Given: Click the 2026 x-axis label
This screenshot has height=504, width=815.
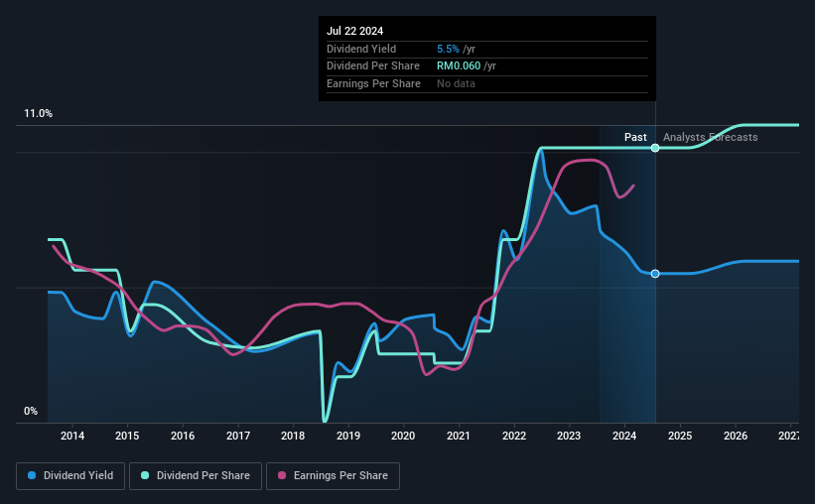Looking at the screenshot, I should 736,436.
